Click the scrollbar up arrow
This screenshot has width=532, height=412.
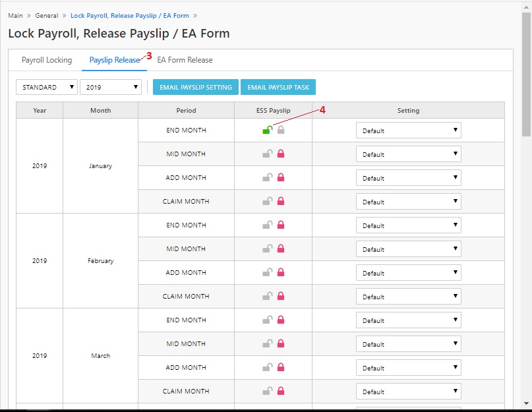pyautogui.click(x=526, y=7)
